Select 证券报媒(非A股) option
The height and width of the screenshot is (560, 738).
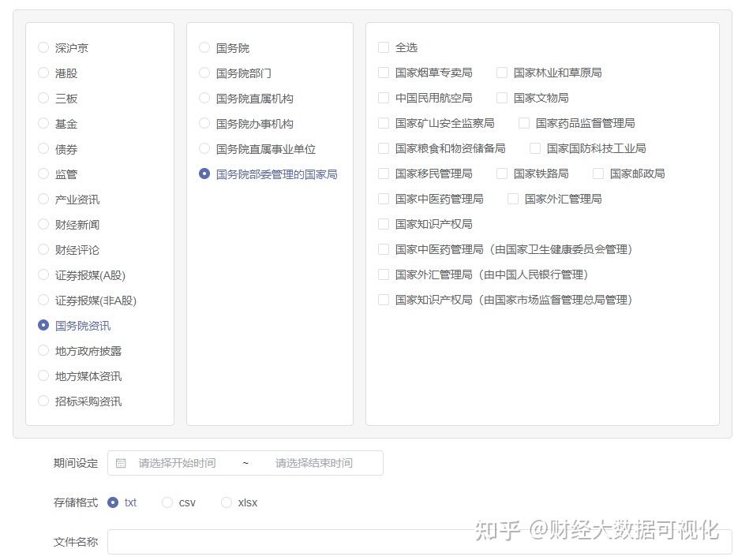point(43,301)
